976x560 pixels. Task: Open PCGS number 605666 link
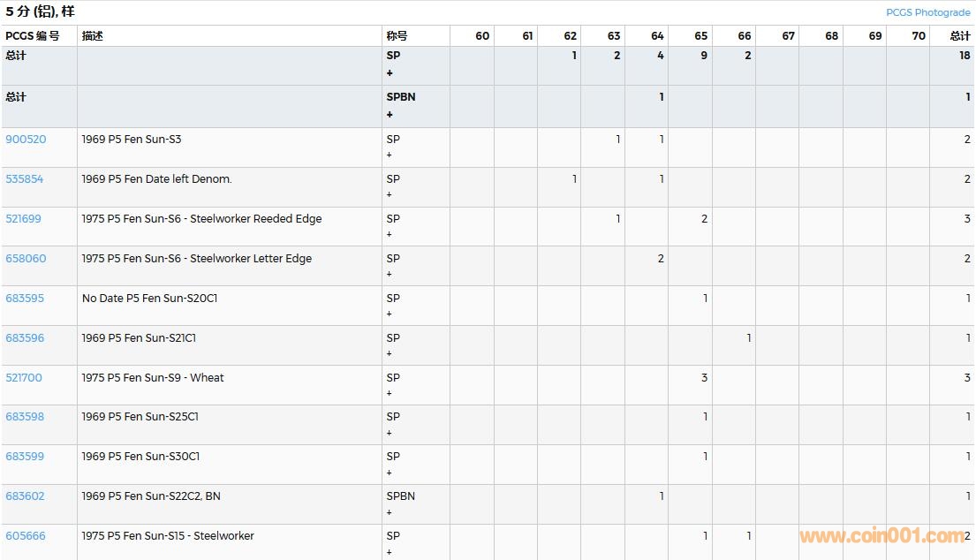26,536
